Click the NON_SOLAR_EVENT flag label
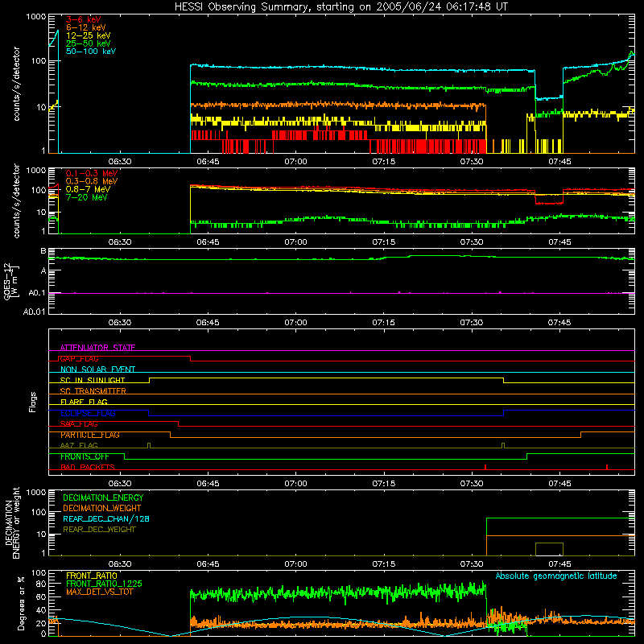Screen dimensions: 644x644 coord(97,369)
